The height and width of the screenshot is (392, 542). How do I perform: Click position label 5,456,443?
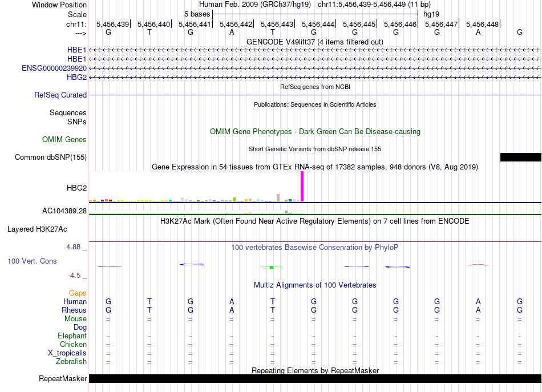(277, 24)
